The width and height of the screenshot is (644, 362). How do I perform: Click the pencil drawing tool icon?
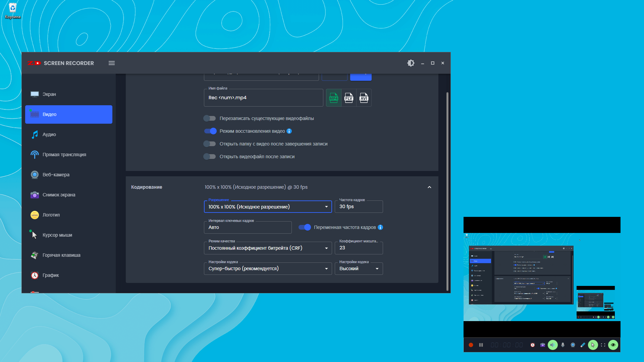coord(583,345)
